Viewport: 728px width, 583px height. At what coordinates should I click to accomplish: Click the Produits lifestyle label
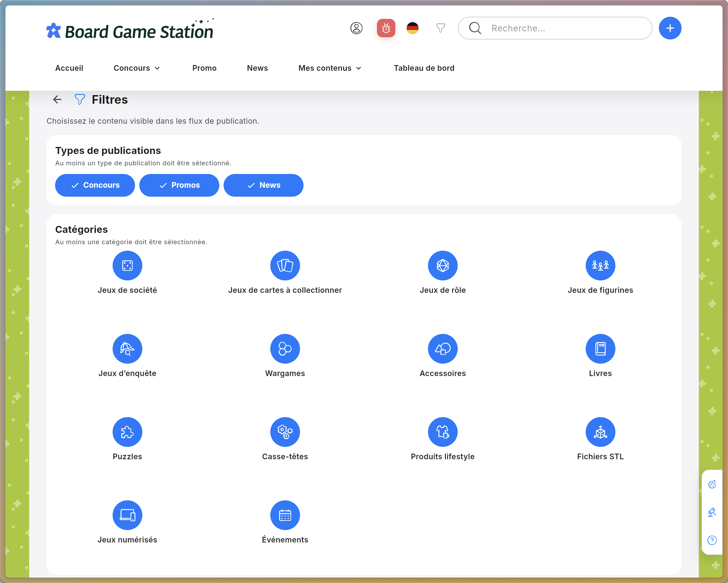(x=443, y=457)
